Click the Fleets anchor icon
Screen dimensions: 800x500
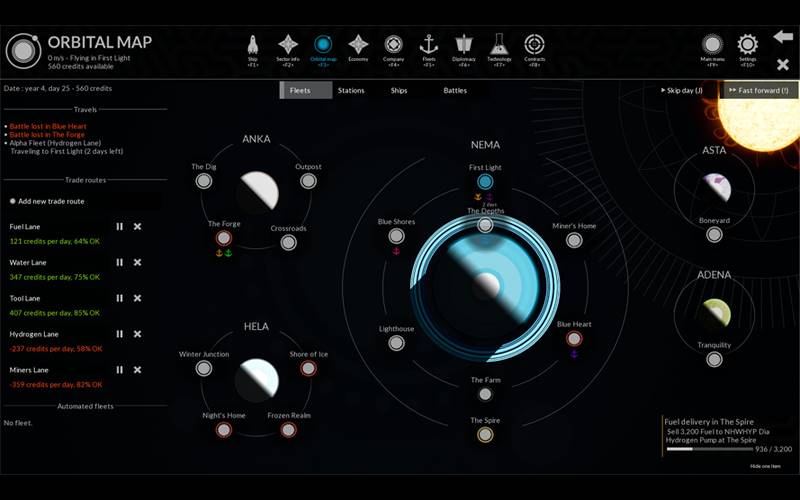[429, 45]
